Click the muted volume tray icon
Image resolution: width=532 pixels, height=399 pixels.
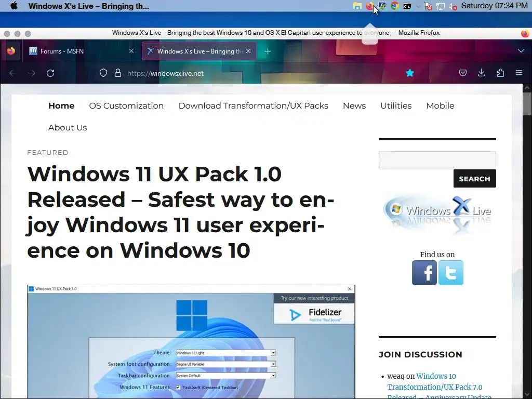coord(453,6)
